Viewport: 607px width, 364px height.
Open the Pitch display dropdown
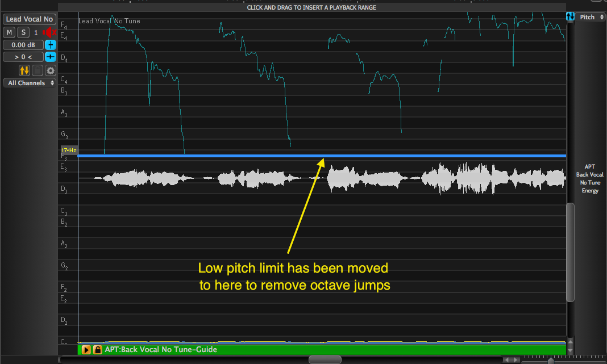point(591,17)
